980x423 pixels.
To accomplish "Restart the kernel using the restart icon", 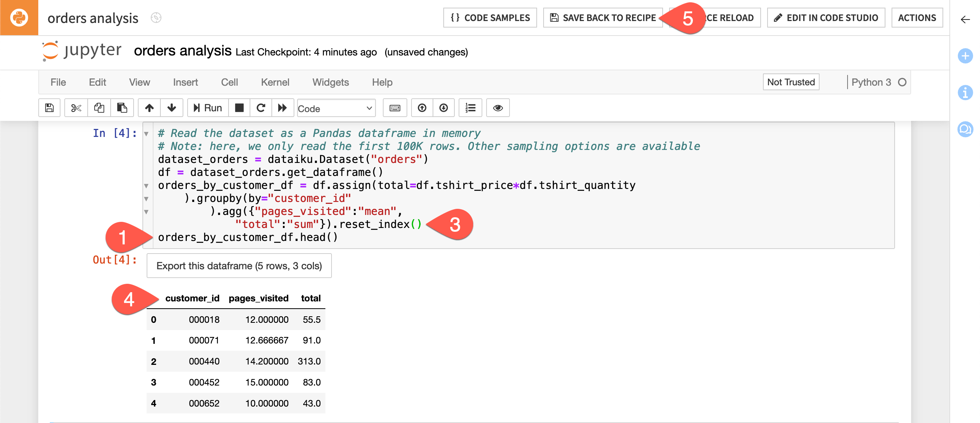I will click(261, 108).
